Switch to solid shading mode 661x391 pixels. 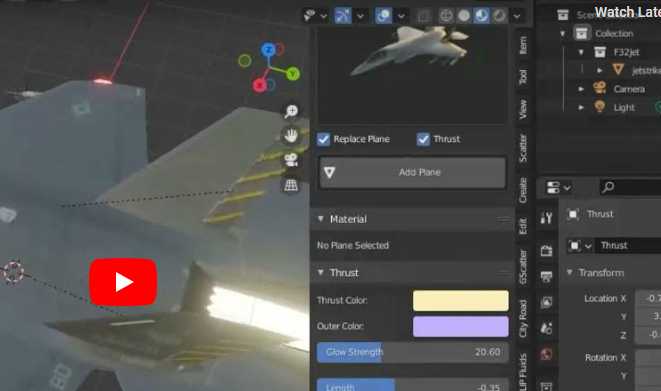click(x=464, y=16)
